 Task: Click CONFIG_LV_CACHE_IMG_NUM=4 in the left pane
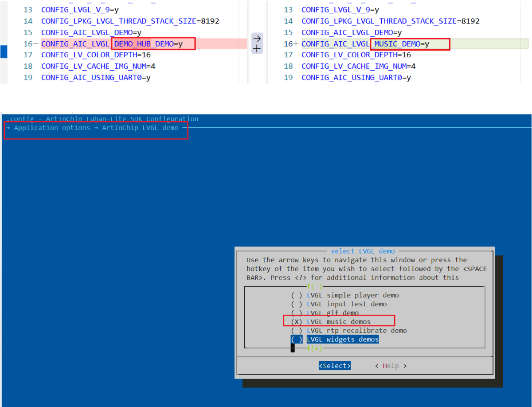coord(98,67)
